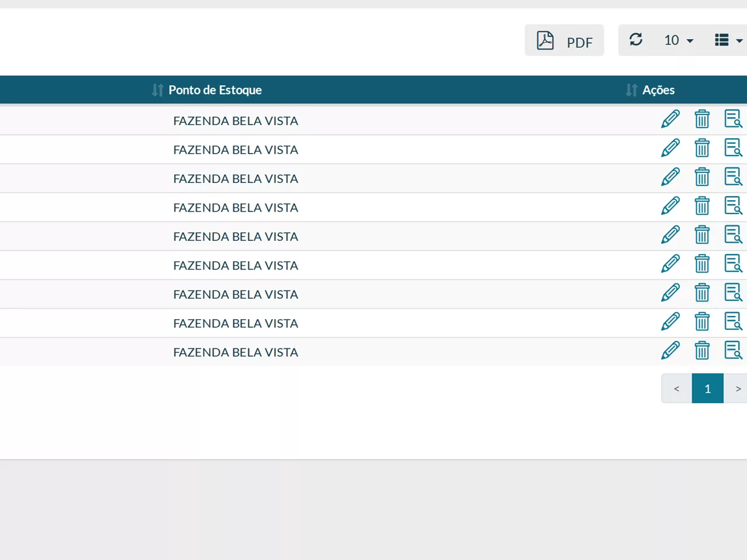Select FAZENDA BELA VISTA text in first row
The height and width of the screenshot is (560, 747).
(x=236, y=121)
